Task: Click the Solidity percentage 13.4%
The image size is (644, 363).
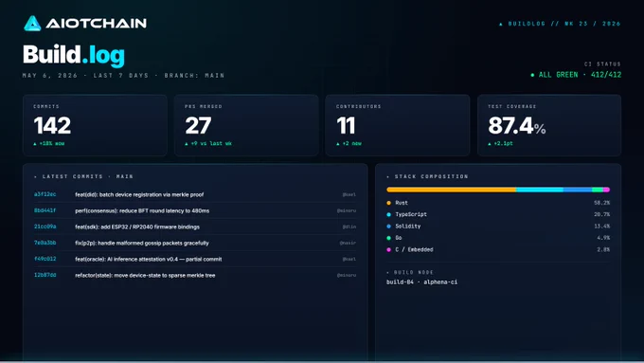Action: tap(601, 227)
